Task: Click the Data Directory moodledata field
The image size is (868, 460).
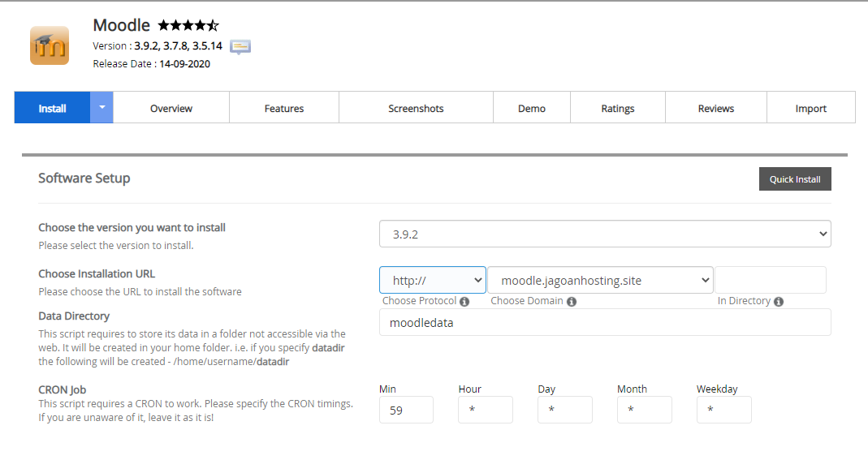Action: tap(605, 322)
